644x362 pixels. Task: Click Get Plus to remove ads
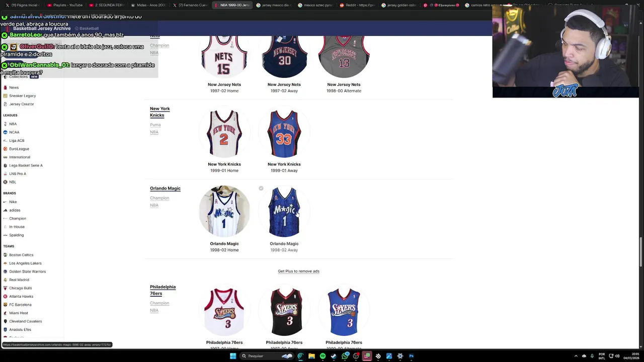pyautogui.click(x=298, y=271)
